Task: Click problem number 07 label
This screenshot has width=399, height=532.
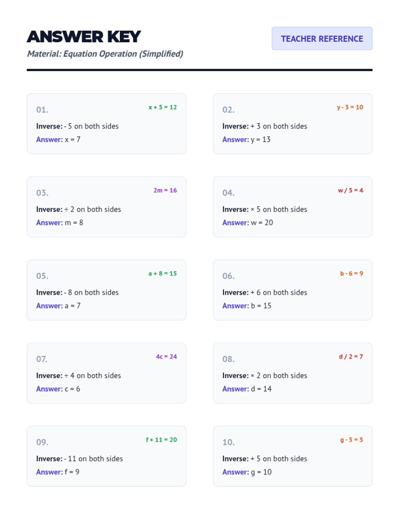Action: click(42, 359)
